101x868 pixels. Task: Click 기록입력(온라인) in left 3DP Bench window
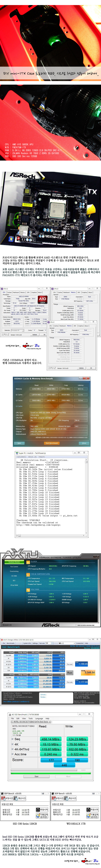42,816
